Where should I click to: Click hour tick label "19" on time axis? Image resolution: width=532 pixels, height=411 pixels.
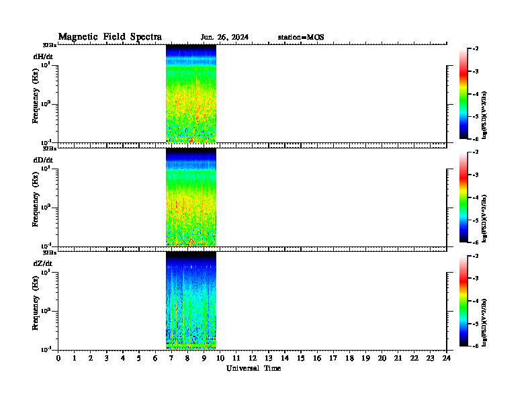(x=365, y=358)
